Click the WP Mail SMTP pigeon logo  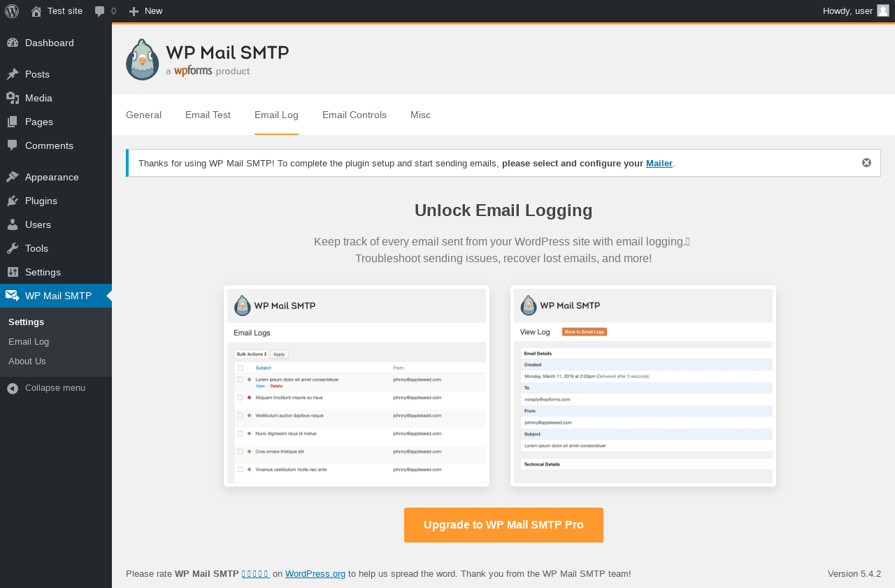click(143, 59)
